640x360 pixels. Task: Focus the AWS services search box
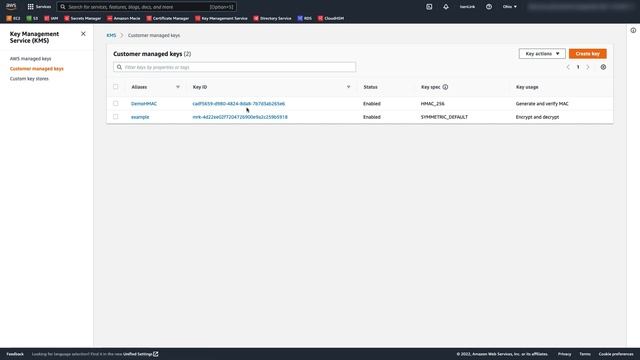pyautogui.click(x=147, y=7)
